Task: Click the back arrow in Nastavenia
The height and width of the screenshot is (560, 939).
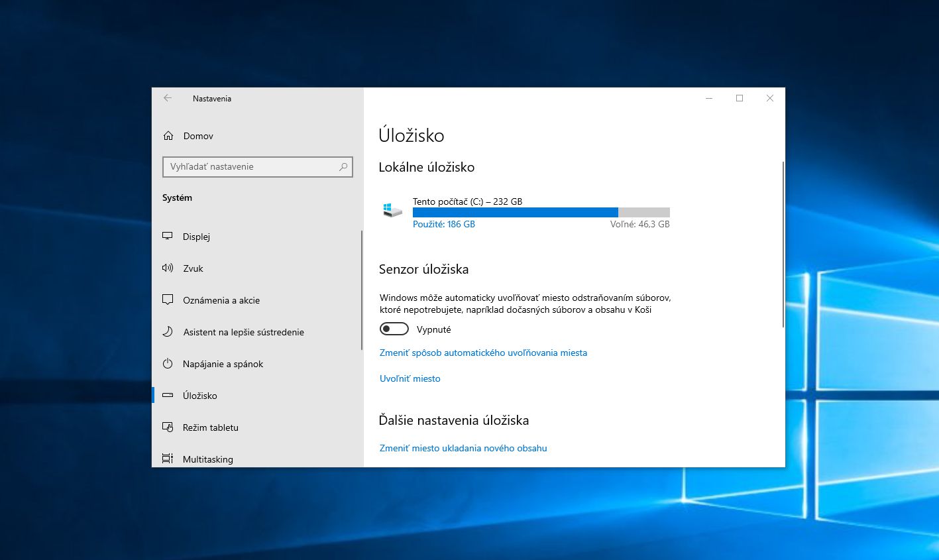Action: click(168, 98)
